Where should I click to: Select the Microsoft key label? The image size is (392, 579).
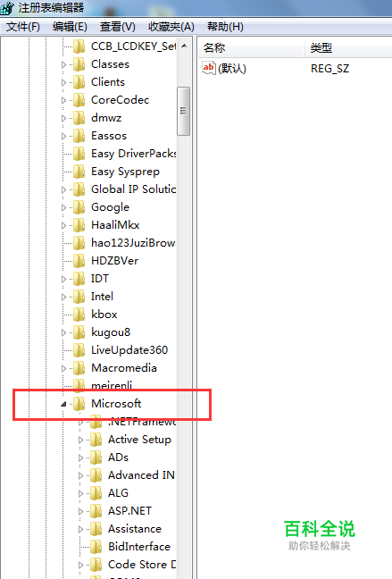116,404
